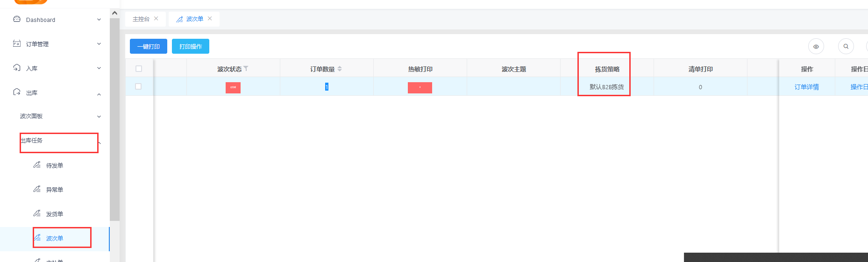Image resolution: width=868 pixels, height=262 pixels.
Task: Click the 入库 sidebar icon
Action: 17,68
